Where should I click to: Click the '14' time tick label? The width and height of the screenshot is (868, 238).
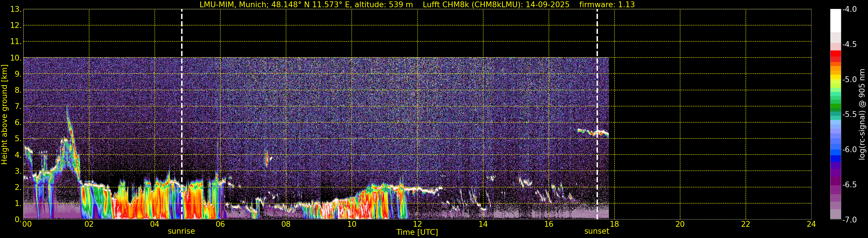483,224
